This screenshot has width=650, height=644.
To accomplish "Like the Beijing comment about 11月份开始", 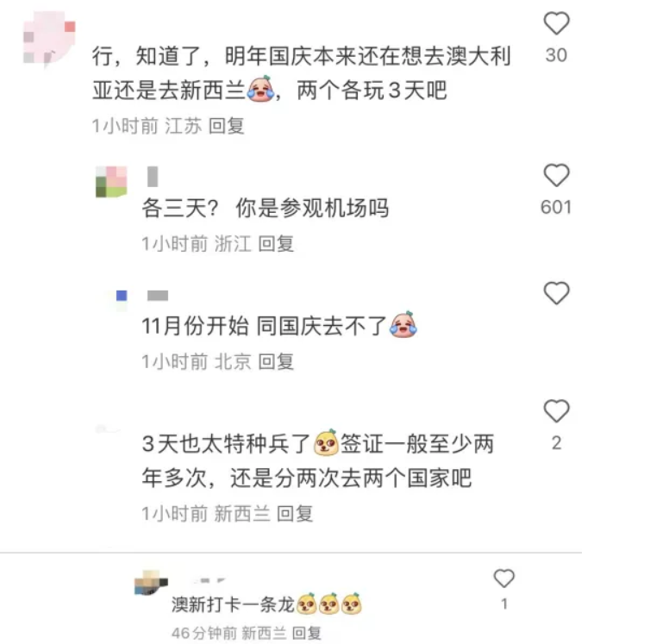I will 556,293.
